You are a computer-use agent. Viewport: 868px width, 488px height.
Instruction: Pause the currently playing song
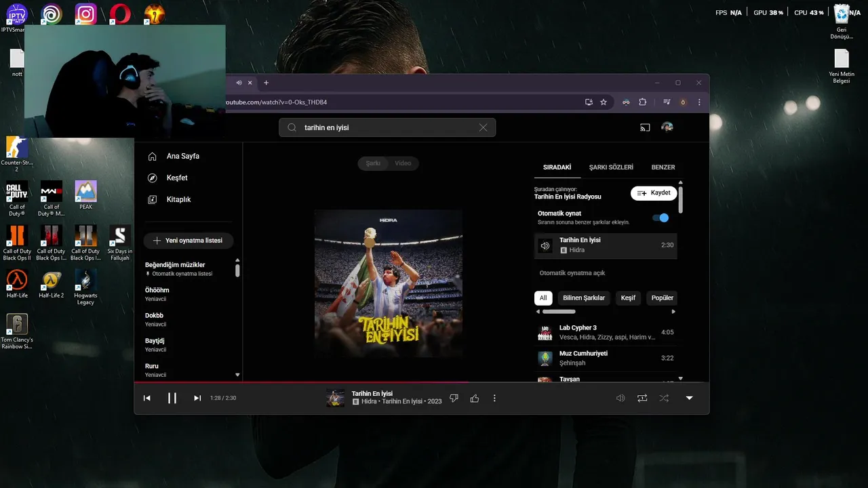click(172, 399)
